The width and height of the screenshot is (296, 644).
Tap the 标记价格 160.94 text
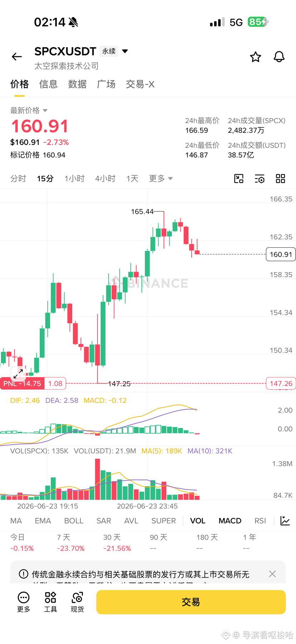38,155
